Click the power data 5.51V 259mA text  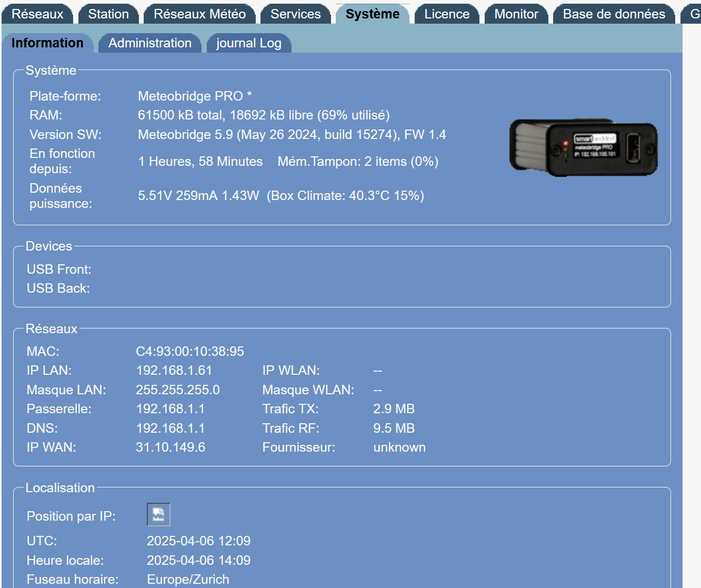[x=198, y=196]
